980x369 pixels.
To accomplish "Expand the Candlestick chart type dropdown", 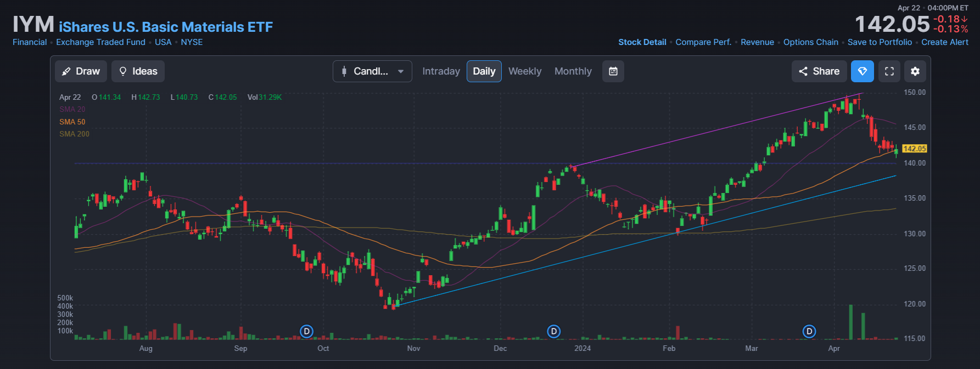I will [x=372, y=71].
